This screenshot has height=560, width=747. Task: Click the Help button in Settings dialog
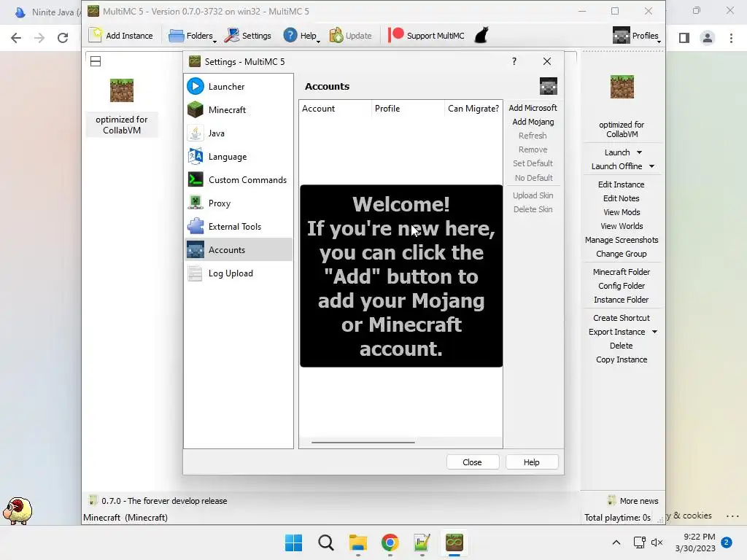click(x=531, y=462)
